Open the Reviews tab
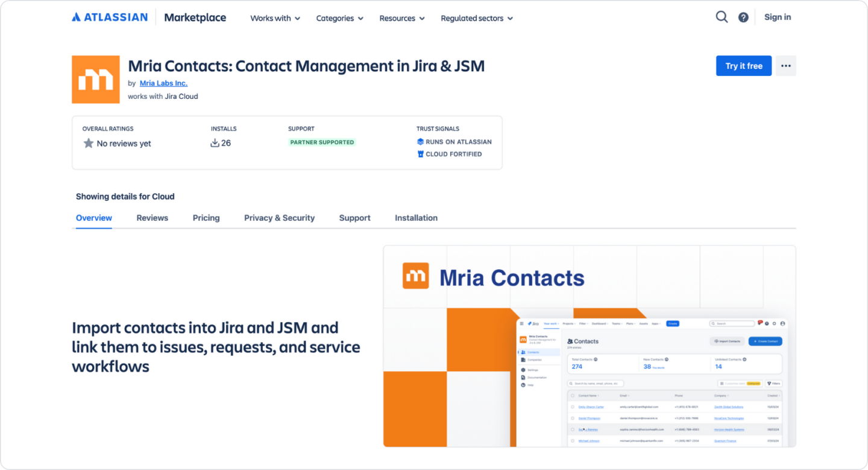The image size is (868, 470). tap(152, 218)
